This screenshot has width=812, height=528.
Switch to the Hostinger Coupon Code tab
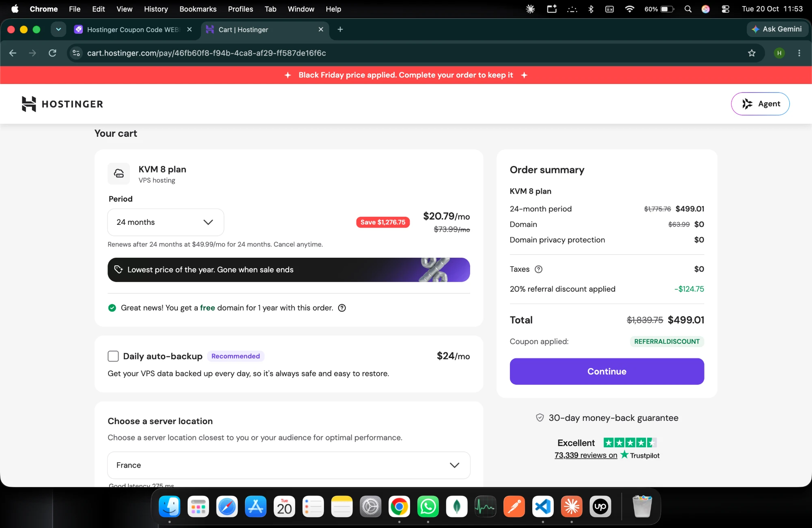[133, 30]
